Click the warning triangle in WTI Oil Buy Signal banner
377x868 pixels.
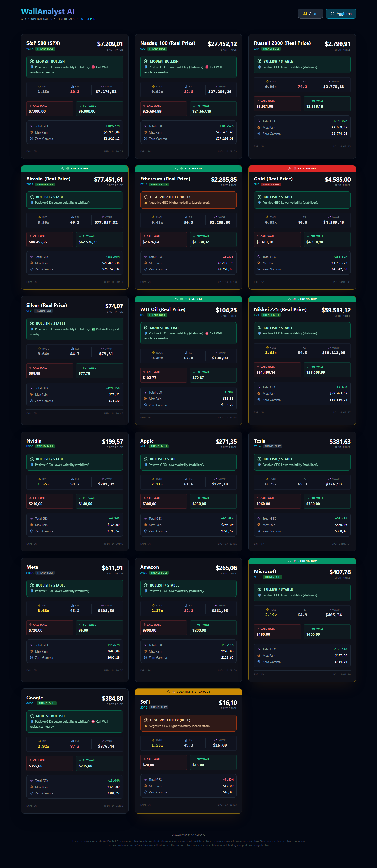[176, 299]
